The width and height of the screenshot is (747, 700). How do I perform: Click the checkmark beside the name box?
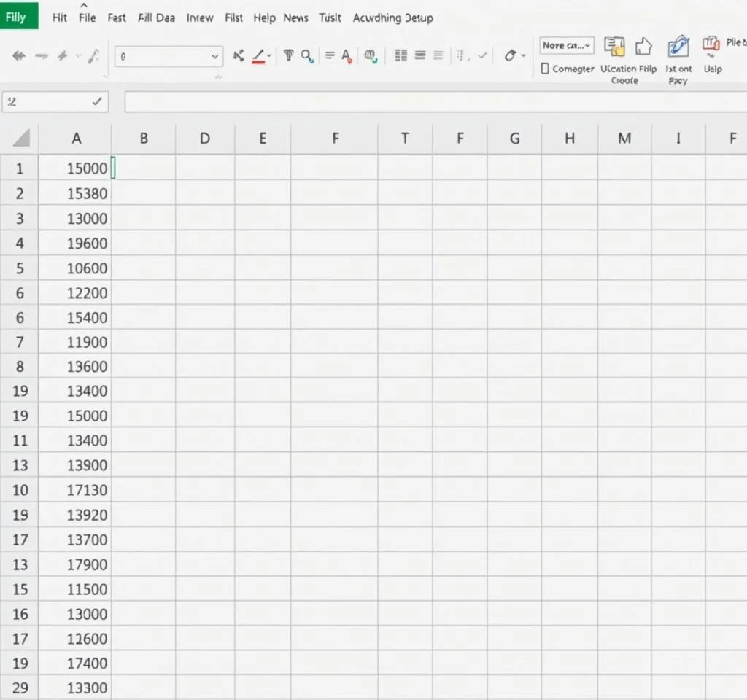point(97,102)
